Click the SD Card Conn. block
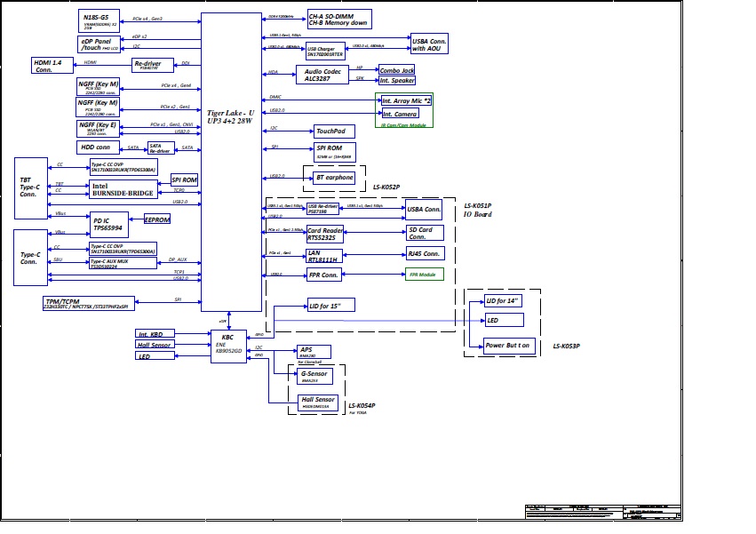This screenshot has height=534, width=756. click(x=425, y=233)
